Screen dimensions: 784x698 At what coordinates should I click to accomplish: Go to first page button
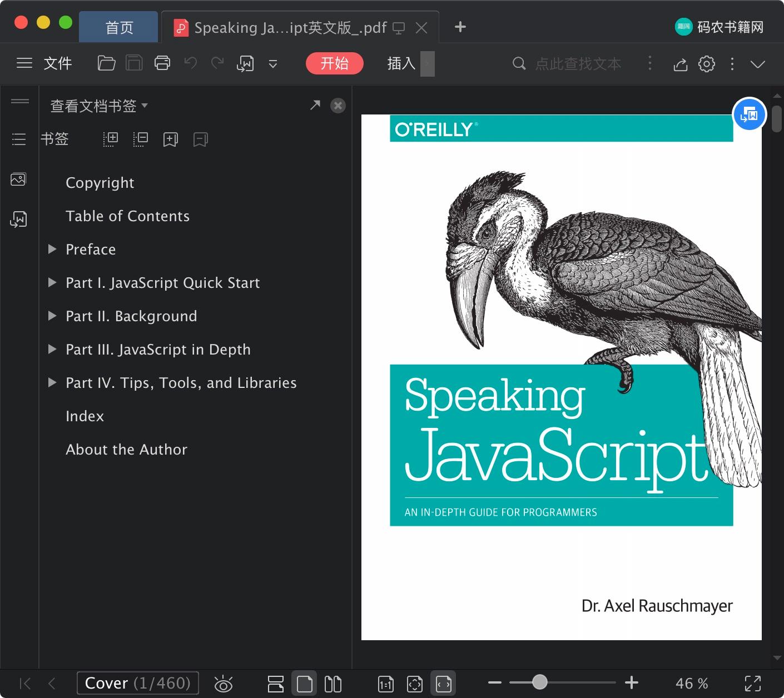(25, 684)
